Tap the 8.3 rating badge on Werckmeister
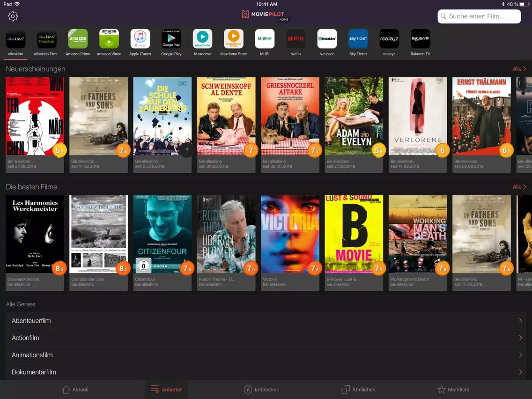The width and height of the screenshot is (532, 399). (59, 268)
